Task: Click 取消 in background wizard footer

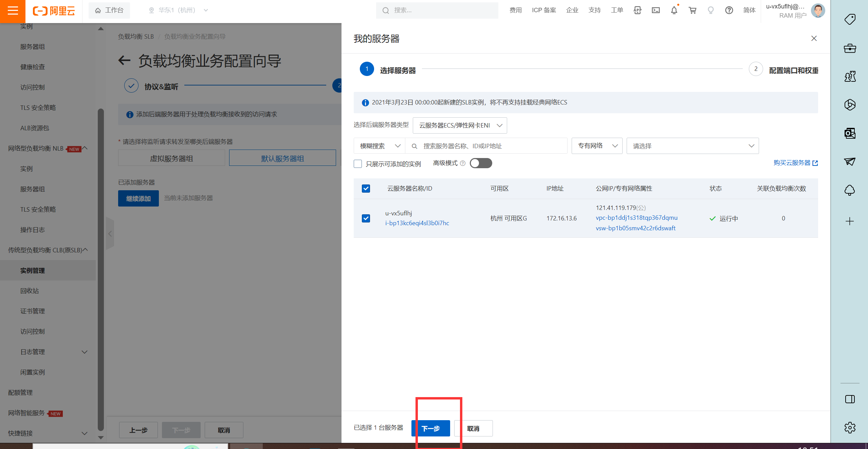Action: tap(224, 430)
